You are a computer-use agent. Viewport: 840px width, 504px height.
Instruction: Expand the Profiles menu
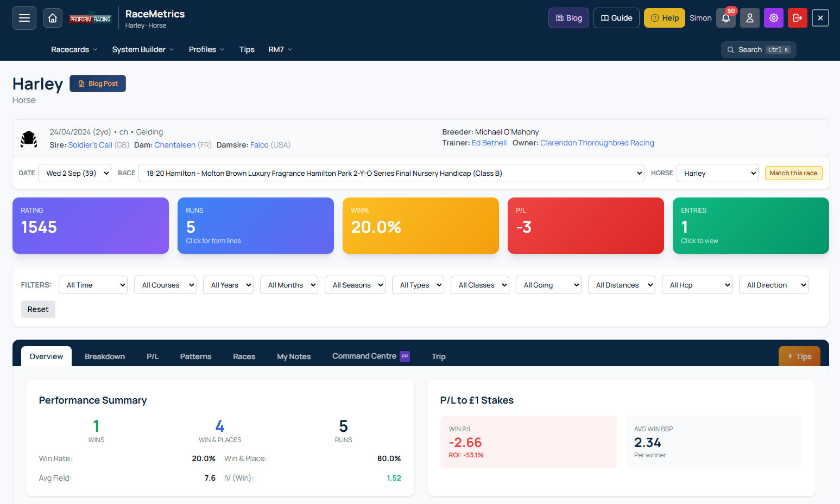pos(206,49)
